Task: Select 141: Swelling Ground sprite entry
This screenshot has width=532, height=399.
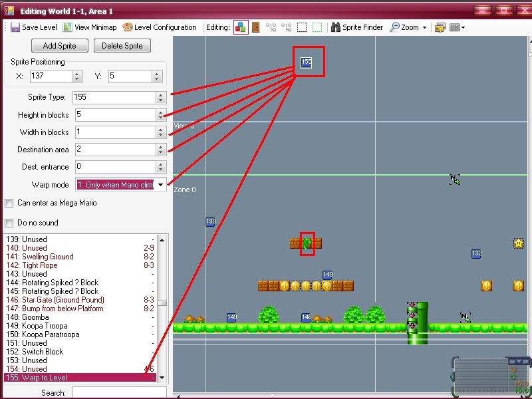Action: [80, 257]
